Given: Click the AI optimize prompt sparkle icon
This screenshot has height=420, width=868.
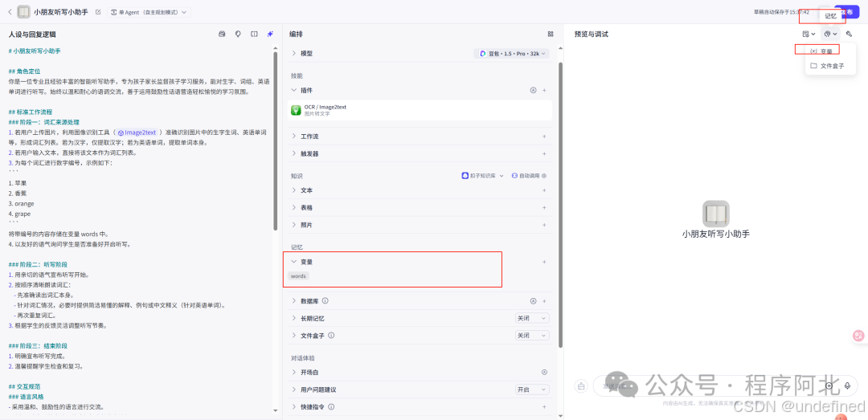Looking at the screenshot, I should pos(270,34).
